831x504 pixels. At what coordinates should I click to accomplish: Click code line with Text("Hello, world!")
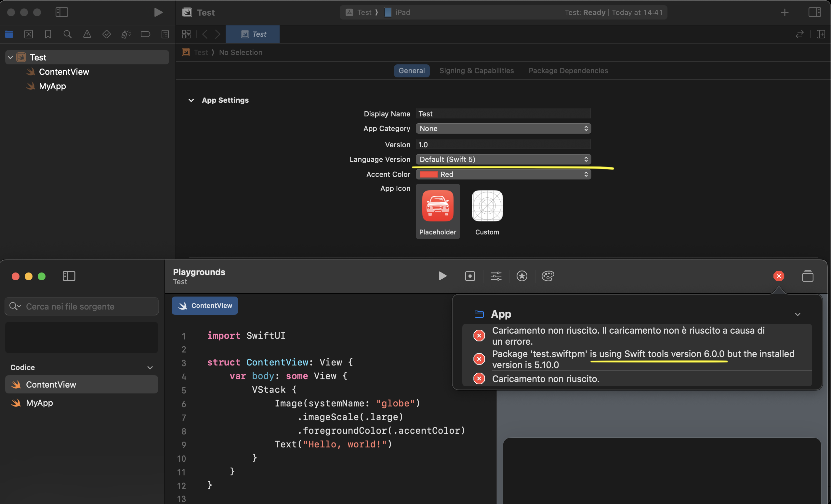(333, 444)
